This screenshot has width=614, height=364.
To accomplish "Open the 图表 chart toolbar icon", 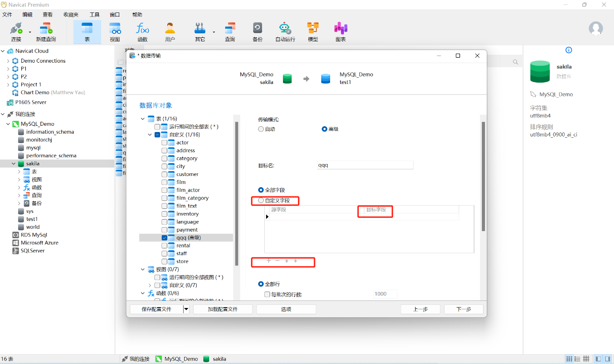I will [340, 32].
